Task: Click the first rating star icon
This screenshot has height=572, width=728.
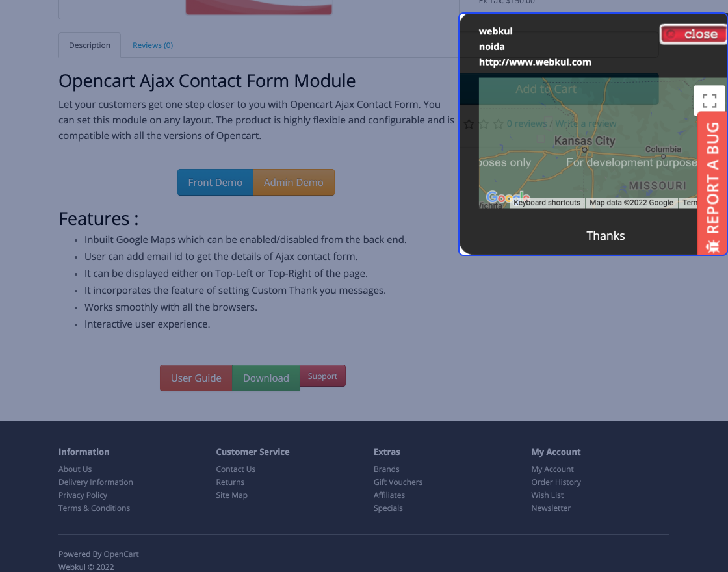Action: tap(469, 124)
